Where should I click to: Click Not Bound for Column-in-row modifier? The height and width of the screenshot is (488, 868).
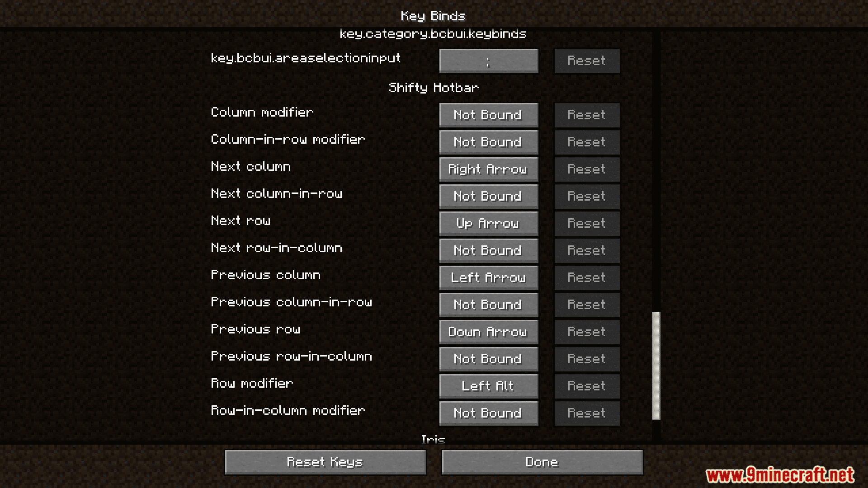pos(488,142)
